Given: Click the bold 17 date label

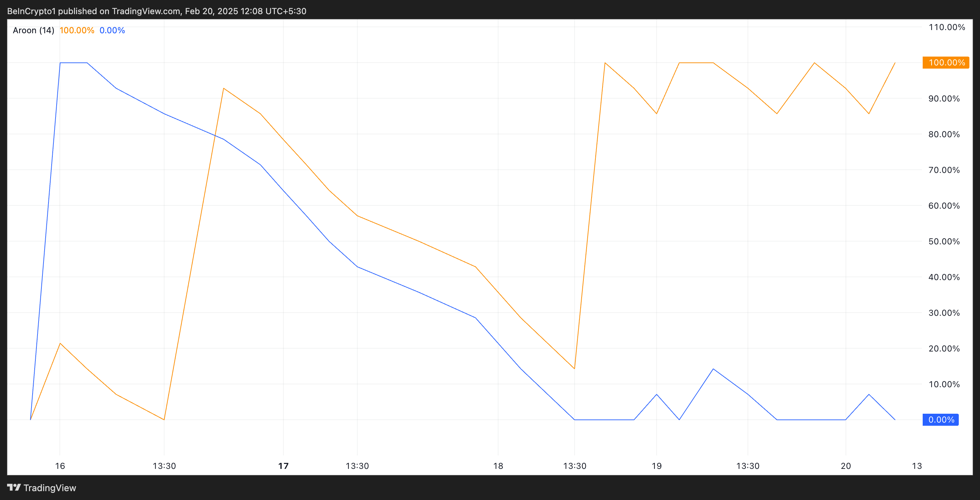Looking at the screenshot, I should tap(283, 466).
